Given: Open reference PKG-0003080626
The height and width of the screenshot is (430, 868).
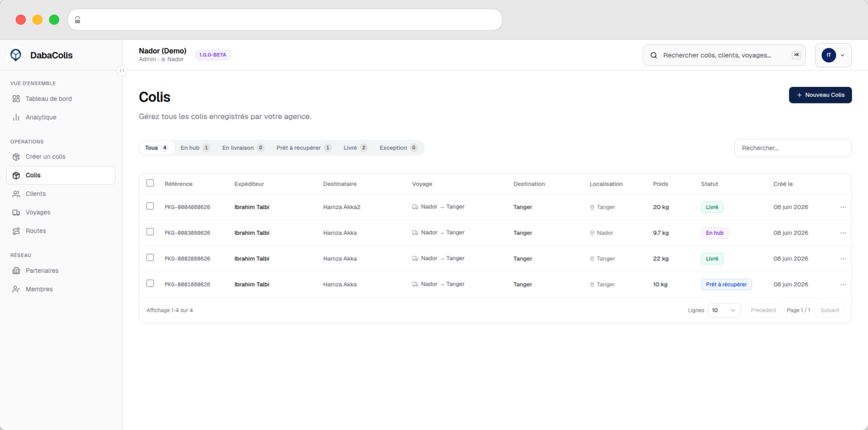Looking at the screenshot, I should (x=187, y=233).
